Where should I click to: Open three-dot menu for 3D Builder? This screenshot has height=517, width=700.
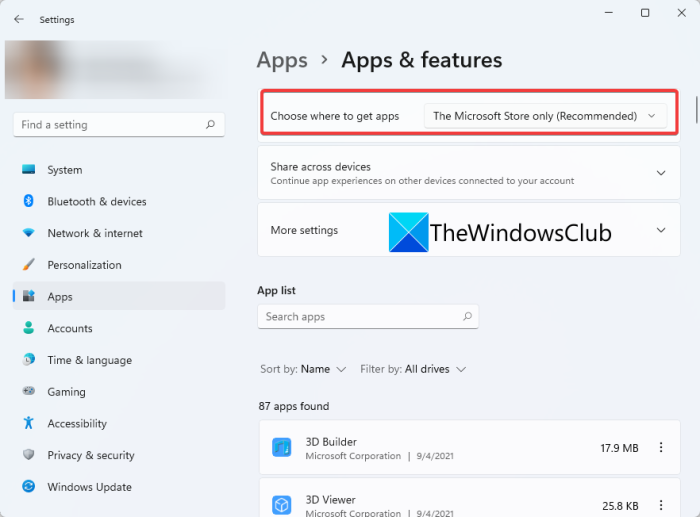pyautogui.click(x=661, y=447)
